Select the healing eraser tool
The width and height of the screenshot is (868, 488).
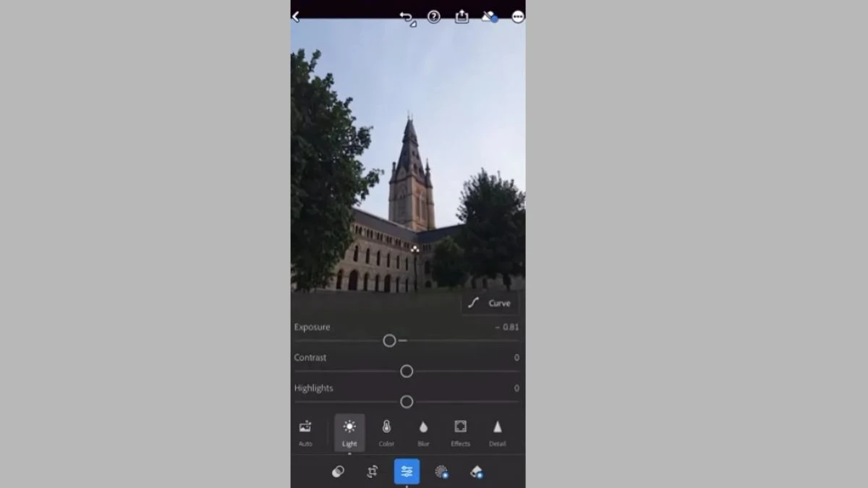coord(476,472)
